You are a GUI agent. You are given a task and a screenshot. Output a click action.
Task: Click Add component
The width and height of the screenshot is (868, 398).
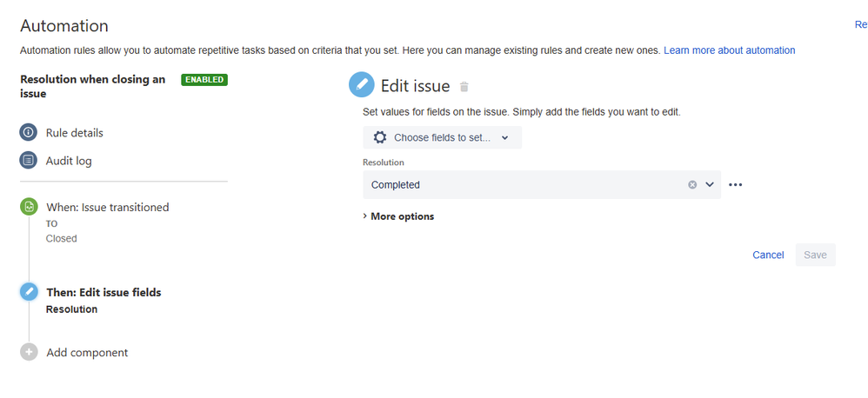pos(87,352)
